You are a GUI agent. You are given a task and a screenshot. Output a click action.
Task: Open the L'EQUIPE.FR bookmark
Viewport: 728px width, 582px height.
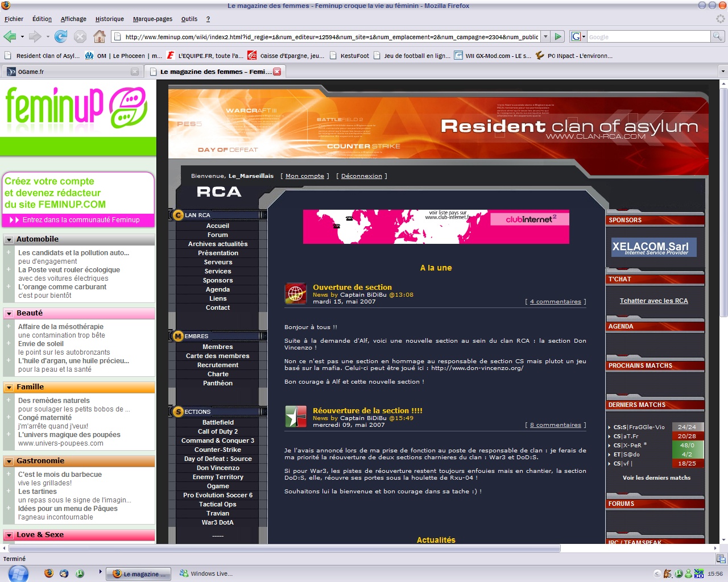click(205, 56)
